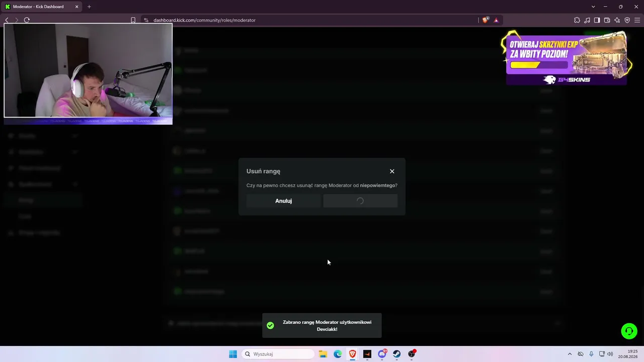This screenshot has width=644, height=362.
Task: Click the browser back arrow
Action: tap(7, 20)
